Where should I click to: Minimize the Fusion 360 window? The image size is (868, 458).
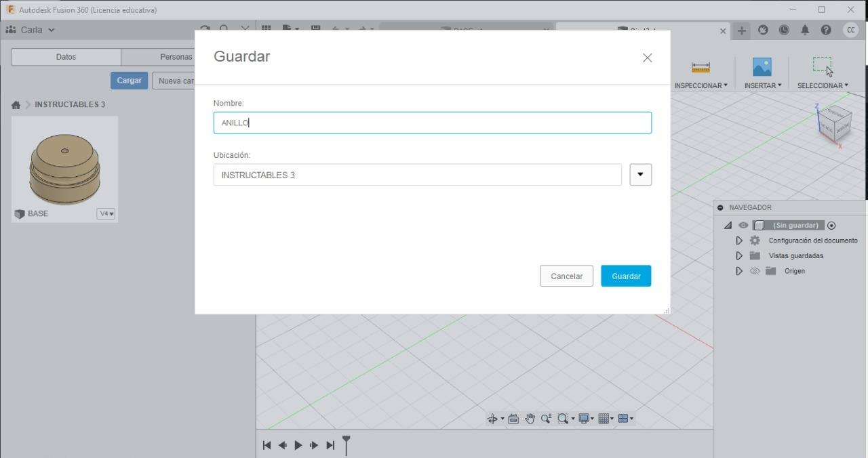[x=793, y=9]
